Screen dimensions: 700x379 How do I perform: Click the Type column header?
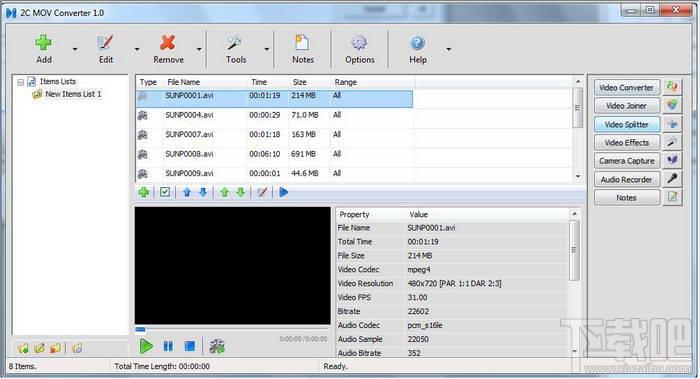coord(148,82)
